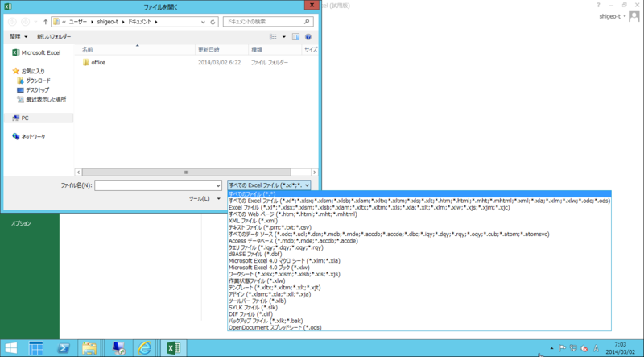Open File Explorer from taskbar
This screenshot has width=644, height=357.
(89, 348)
